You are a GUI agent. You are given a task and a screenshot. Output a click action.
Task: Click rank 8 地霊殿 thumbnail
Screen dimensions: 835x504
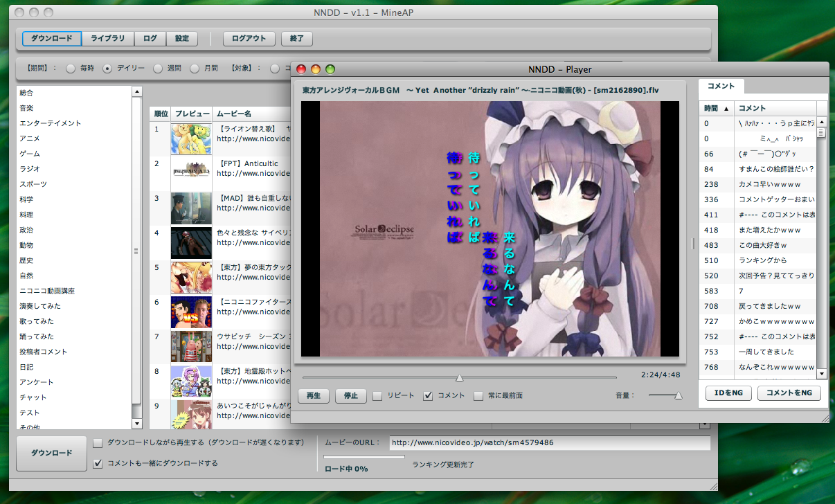[x=191, y=381]
